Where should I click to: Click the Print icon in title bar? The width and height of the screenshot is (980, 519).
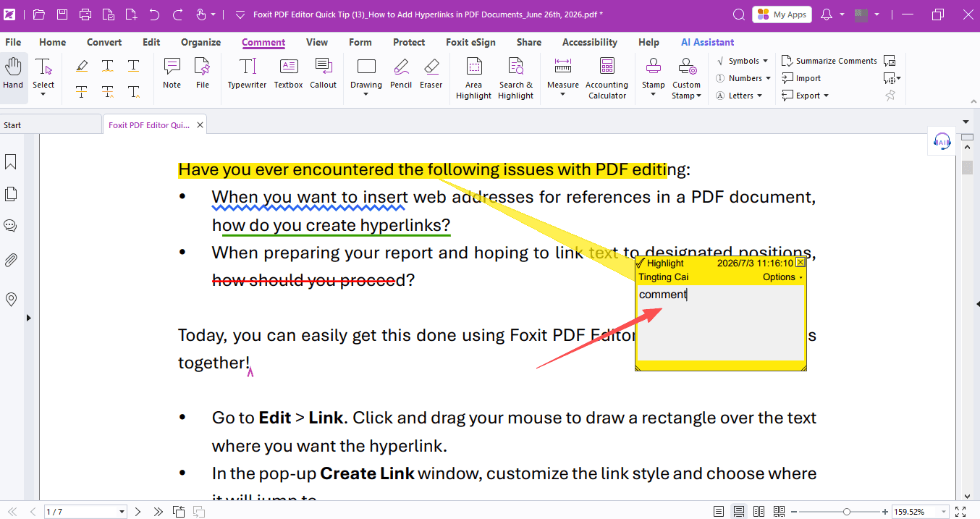click(85, 14)
